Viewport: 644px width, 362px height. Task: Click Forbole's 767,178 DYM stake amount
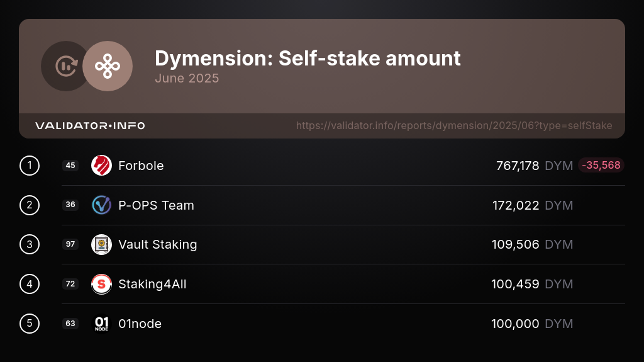[534, 166]
